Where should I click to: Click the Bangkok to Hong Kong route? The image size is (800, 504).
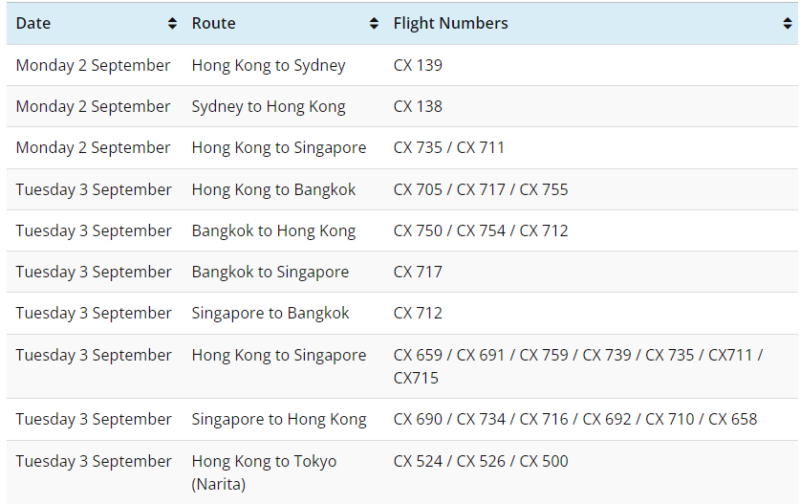[273, 230]
